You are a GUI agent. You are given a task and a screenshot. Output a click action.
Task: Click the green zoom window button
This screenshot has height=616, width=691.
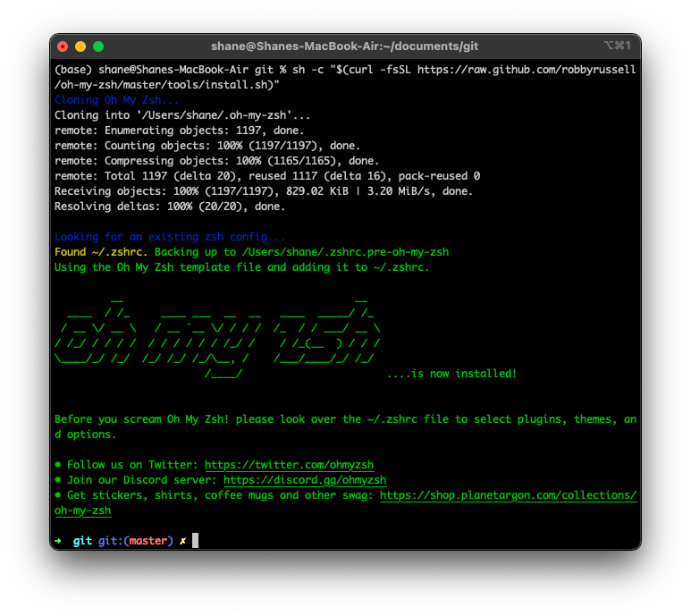[x=98, y=46]
